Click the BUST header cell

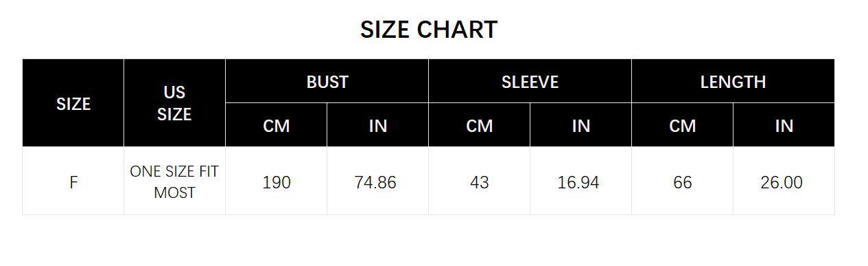327,81
